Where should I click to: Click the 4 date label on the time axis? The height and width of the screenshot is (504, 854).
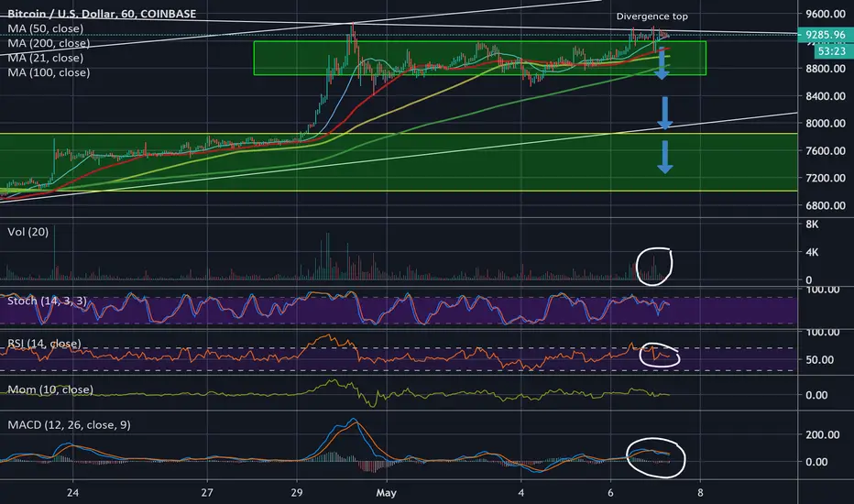point(521,493)
